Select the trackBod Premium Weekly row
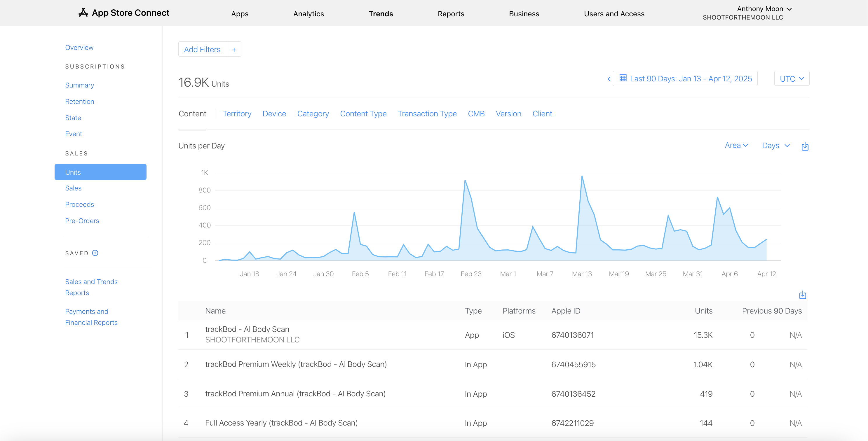This screenshot has height=441, width=868. 493,364
